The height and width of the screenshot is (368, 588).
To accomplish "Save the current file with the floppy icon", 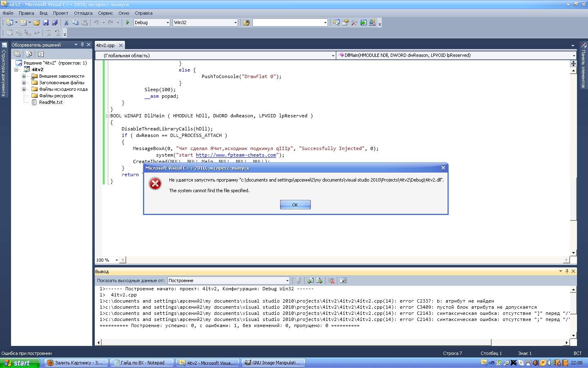I will [46, 22].
